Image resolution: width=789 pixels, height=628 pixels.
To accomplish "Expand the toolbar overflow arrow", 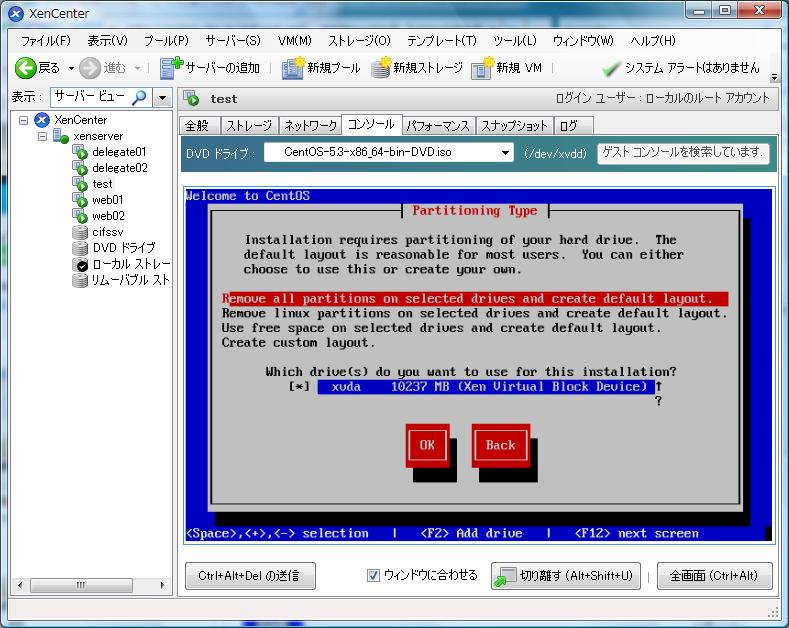I will pyautogui.click(x=774, y=77).
